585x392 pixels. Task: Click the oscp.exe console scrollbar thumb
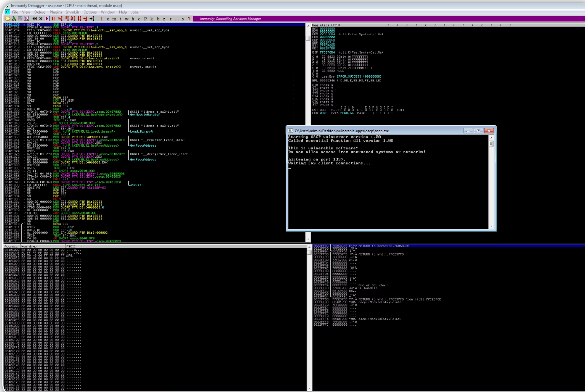[x=491, y=144]
